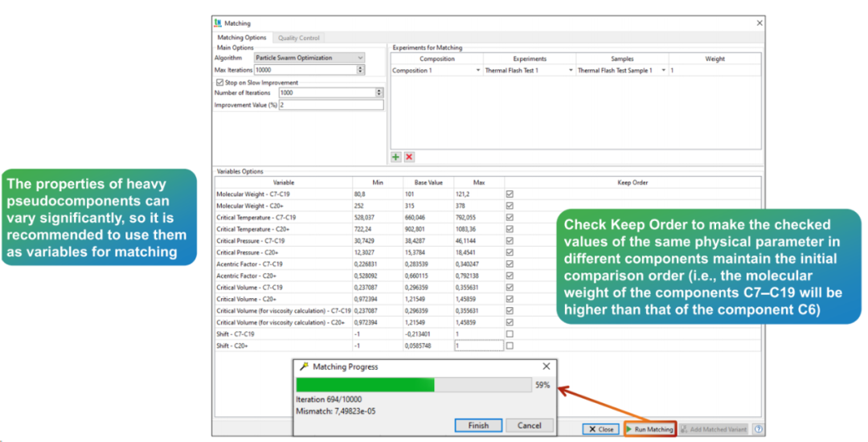Uncheck Keep Order for Molecular Weight - C7-C19
Screen dimensions: 868x442
coord(509,194)
